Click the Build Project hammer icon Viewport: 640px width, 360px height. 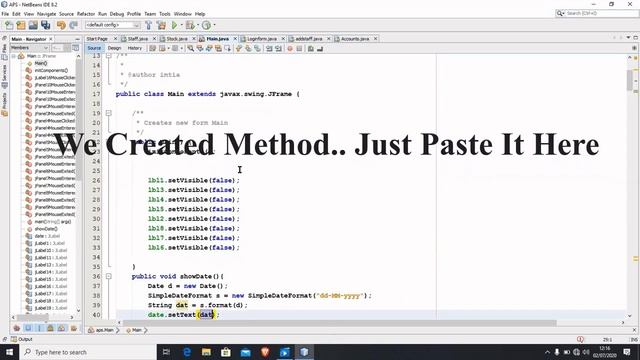149,25
